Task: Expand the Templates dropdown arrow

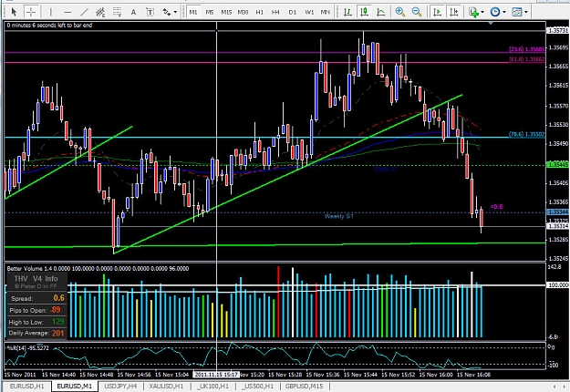Action: click(x=525, y=12)
